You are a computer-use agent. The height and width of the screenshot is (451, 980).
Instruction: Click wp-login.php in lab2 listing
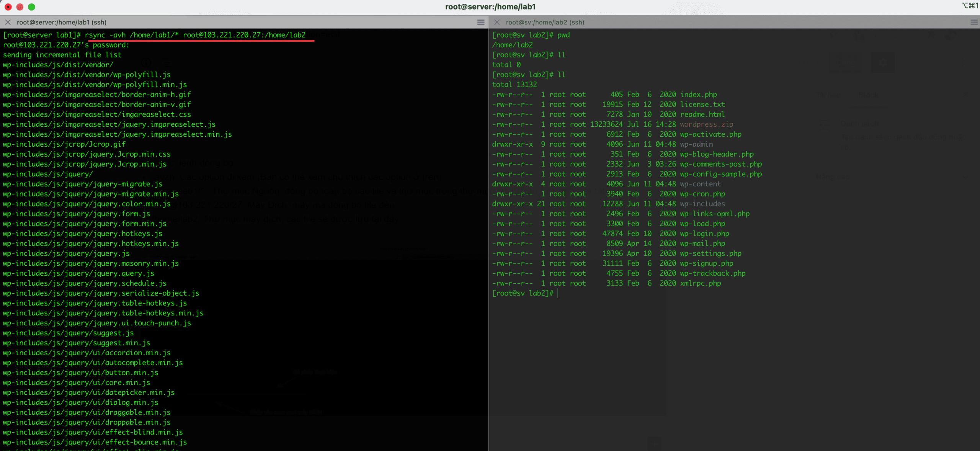pos(705,234)
